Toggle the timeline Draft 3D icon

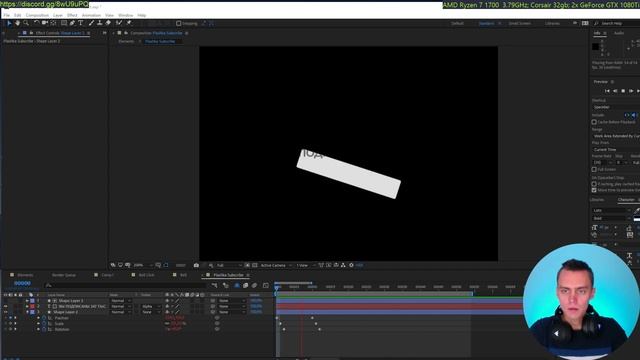[226, 285]
